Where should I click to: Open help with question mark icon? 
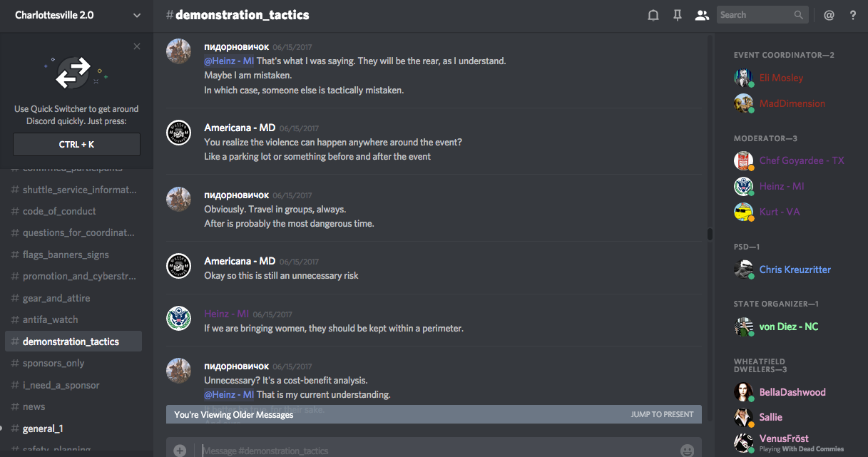[852, 15]
